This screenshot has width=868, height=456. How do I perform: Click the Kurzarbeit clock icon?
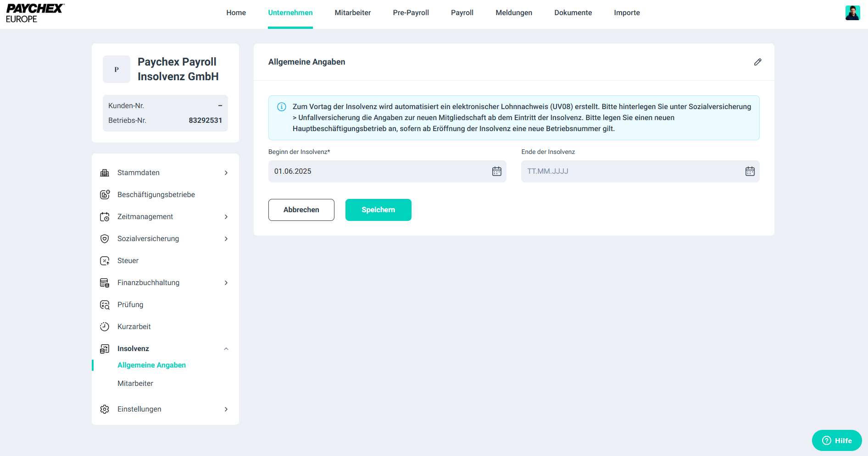coord(105,327)
